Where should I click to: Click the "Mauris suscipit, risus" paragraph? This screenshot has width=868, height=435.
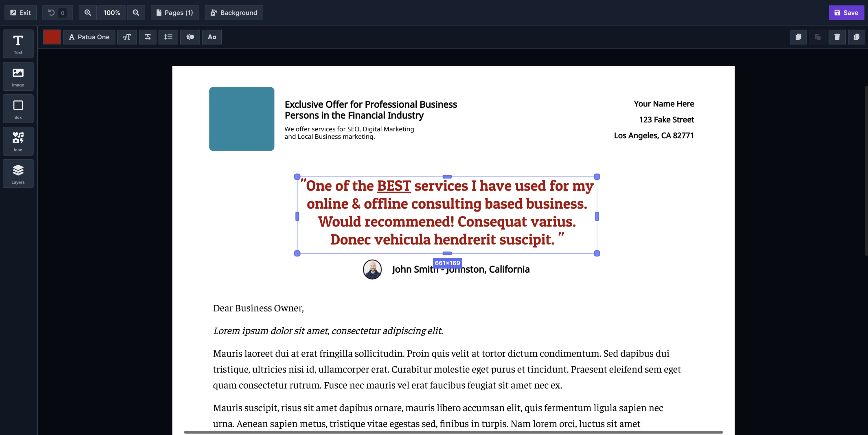[438, 415]
